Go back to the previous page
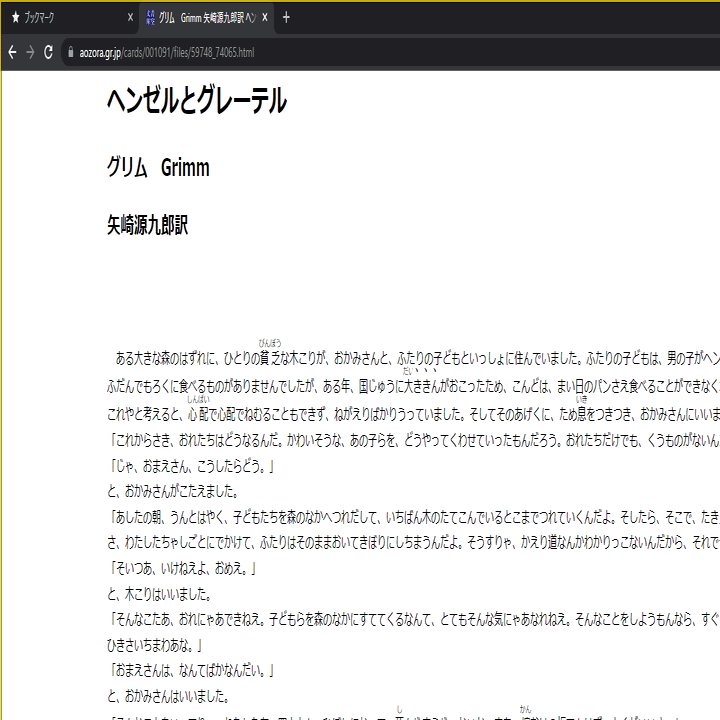This screenshot has width=720, height=720. 12,52
